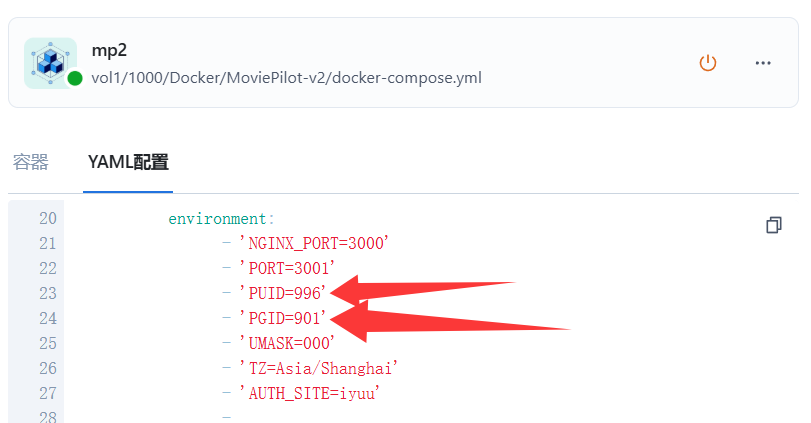This screenshot has height=423, width=811.
Task: Click the AUTH_SITE=iyuu entry
Action: (309, 393)
